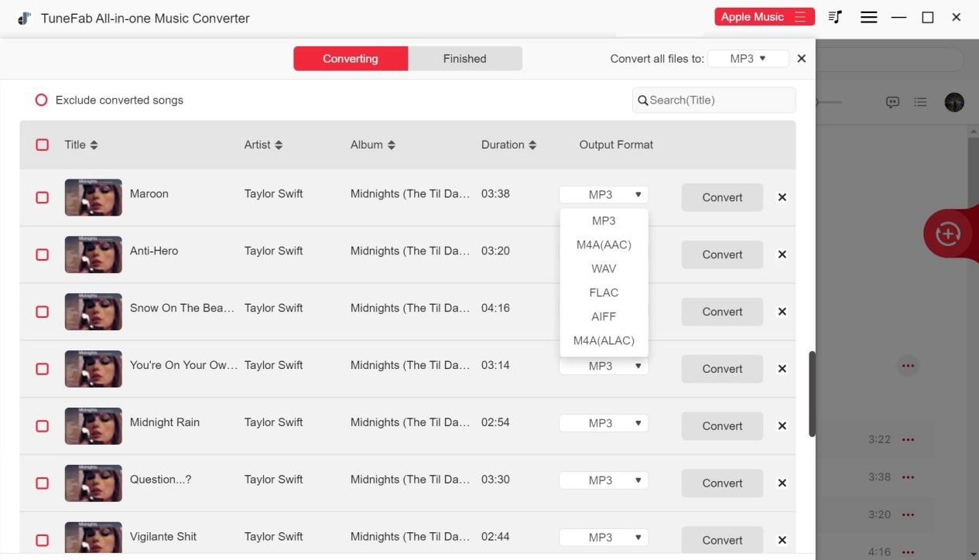Open the format dropdown for Midnight Rain
The height and width of the screenshot is (560, 979).
603,422
